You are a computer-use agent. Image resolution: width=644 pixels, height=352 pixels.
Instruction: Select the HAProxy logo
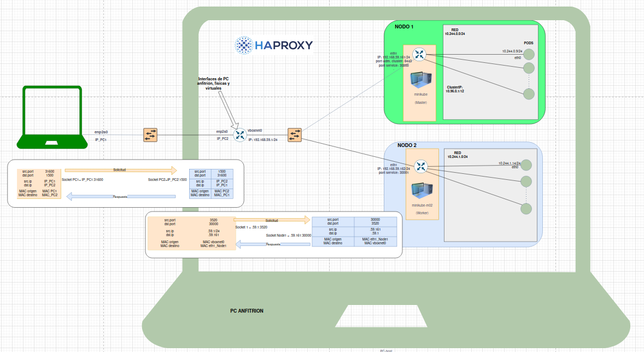coord(274,45)
